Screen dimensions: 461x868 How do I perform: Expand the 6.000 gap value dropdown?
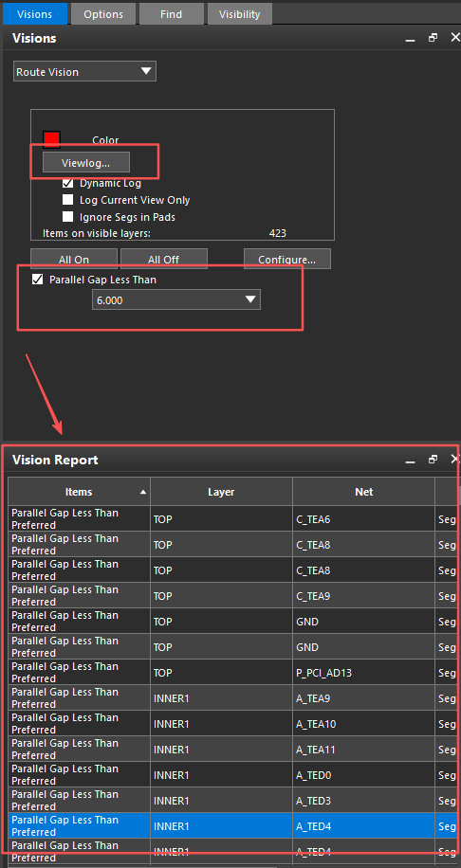pyautogui.click(x=176, y=300)
